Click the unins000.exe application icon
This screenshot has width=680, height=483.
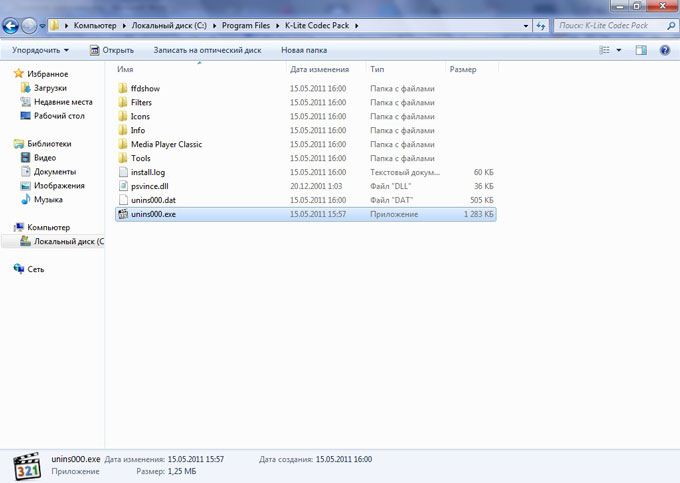pyautogui.click(x=123, y=214)
